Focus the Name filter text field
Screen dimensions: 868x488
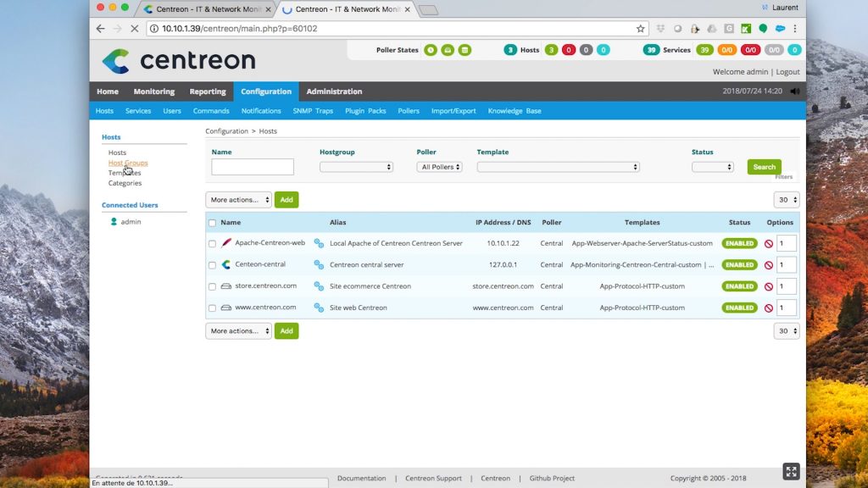pyautogui.click(x=253, y=167)
